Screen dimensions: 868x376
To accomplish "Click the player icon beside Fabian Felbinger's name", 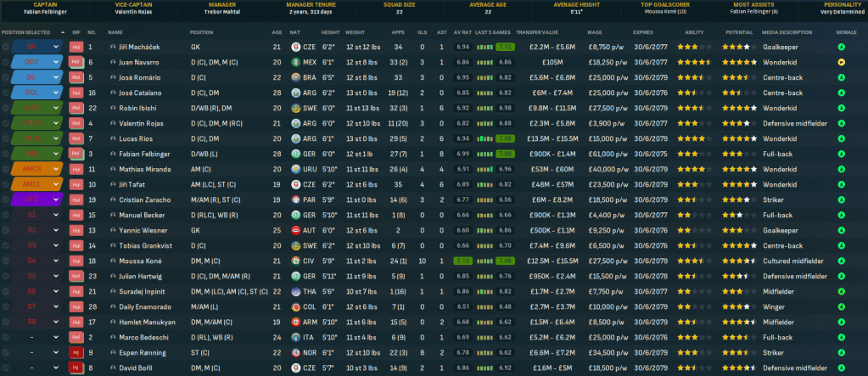I will tap(113, 154).
